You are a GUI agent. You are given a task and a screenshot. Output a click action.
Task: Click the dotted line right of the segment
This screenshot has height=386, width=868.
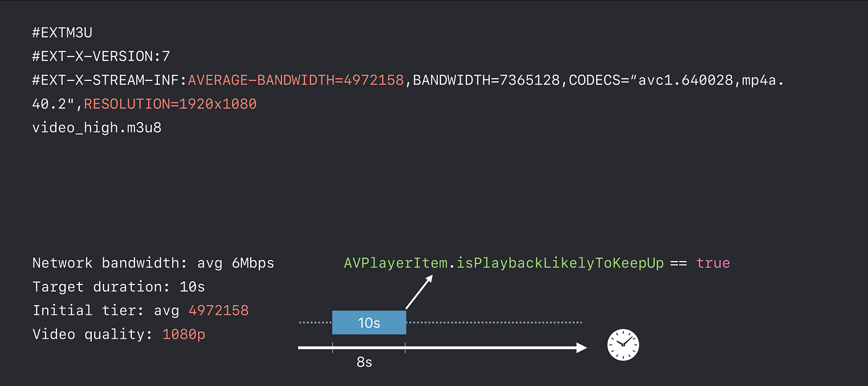click(494, 322)
